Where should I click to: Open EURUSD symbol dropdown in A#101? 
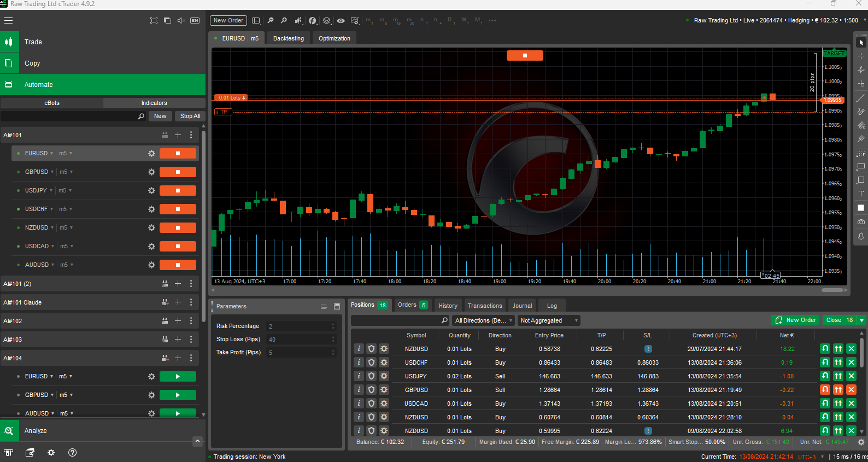pyautogui.click(x=52, y=154)
